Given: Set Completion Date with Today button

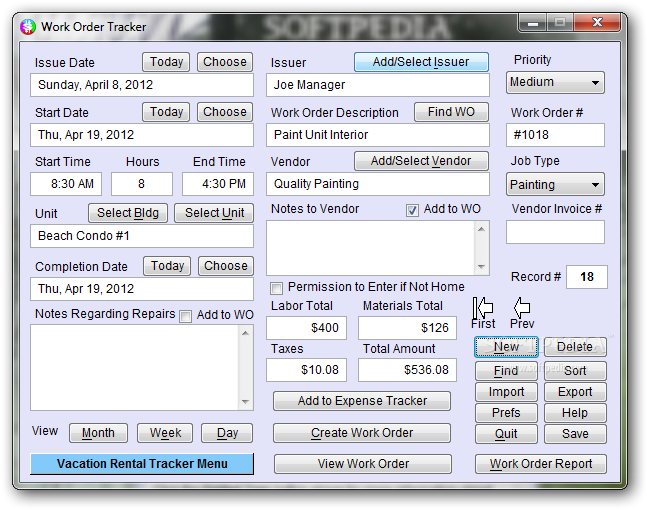Looking at the screenshot, I should [167, 266].
